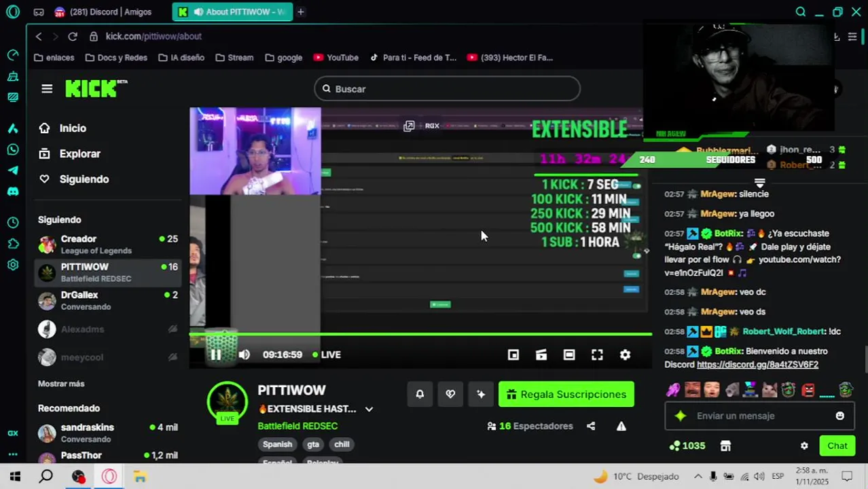
Task: Toggle the Kick hamburger sidebar menu
Action: [47, 89]
